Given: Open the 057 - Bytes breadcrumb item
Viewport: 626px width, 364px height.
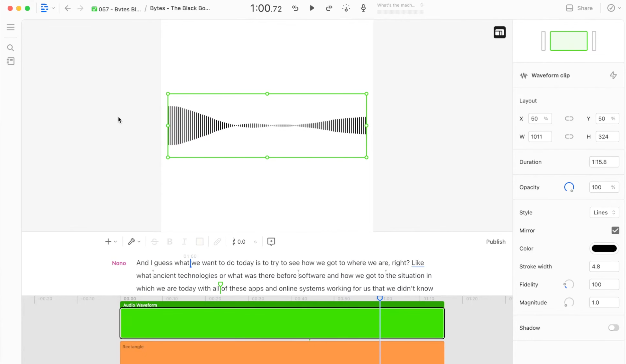Looking at the screenshot, I should [x=116, y=9].
